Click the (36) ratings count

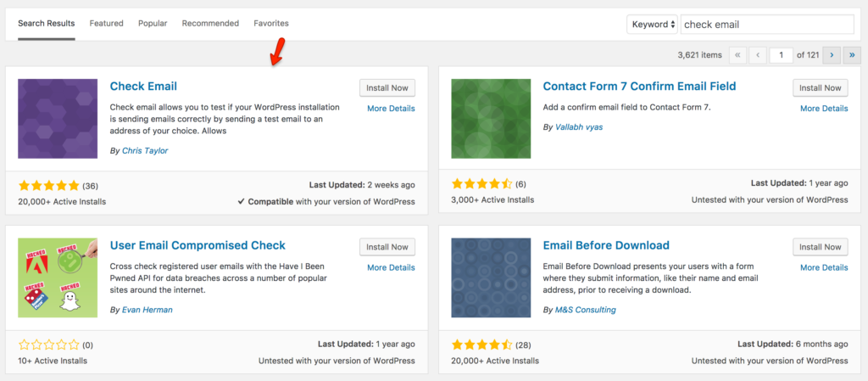[90, 186]
